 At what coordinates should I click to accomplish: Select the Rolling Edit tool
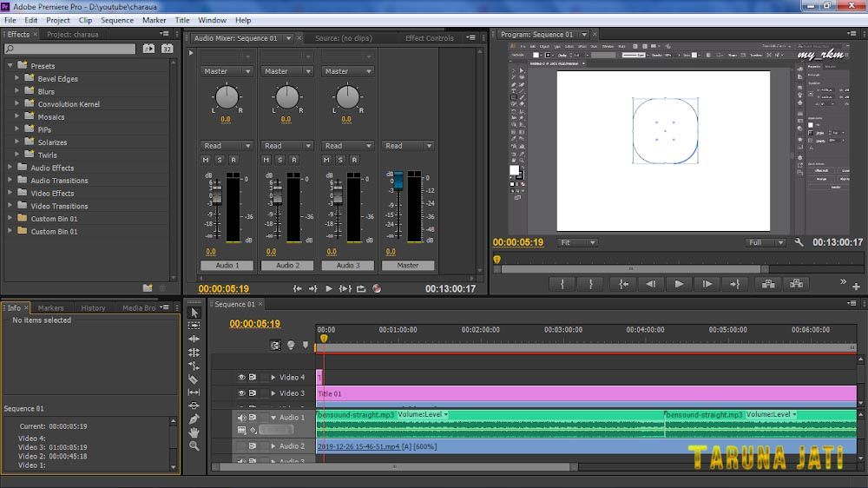tap(194, 353)
